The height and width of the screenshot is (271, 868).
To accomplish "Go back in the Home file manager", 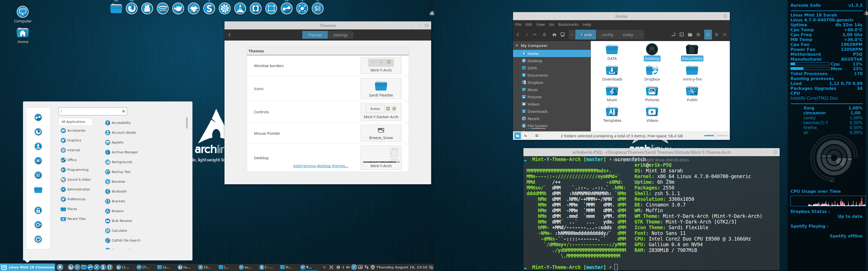I will [518, 35].
